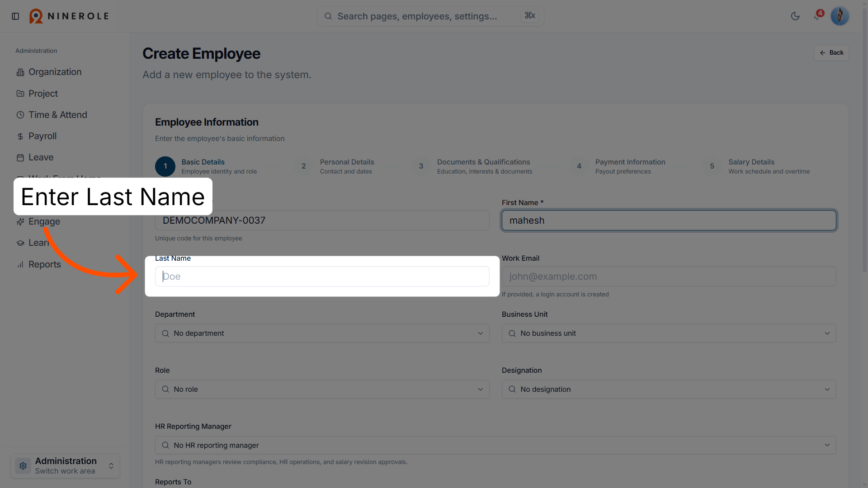Open the Role dropdown
868x488 pixels.
322,389
